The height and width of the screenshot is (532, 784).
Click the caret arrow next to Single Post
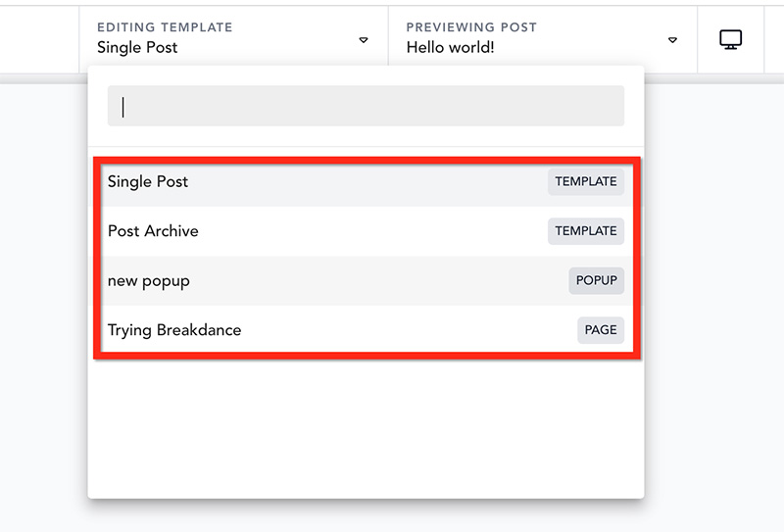(364, 40)
